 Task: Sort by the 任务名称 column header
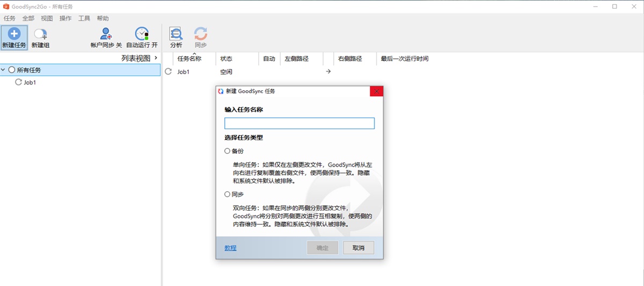coord(189,59)
